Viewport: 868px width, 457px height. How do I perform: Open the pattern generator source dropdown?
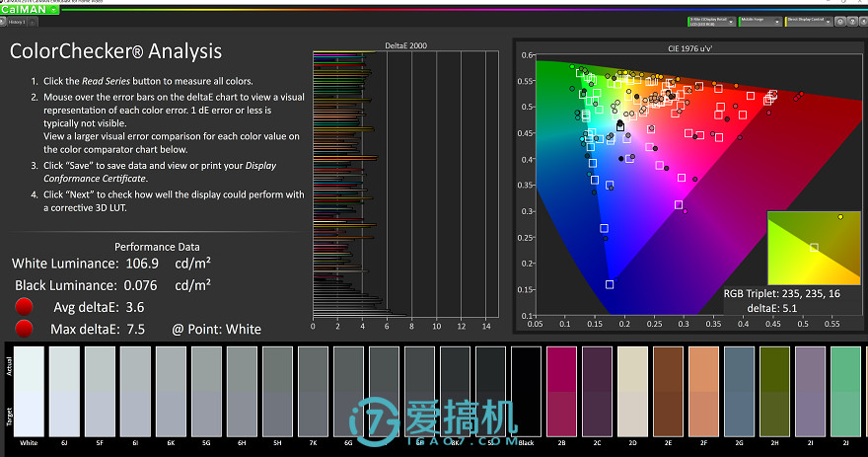click(x=760, y=22)
